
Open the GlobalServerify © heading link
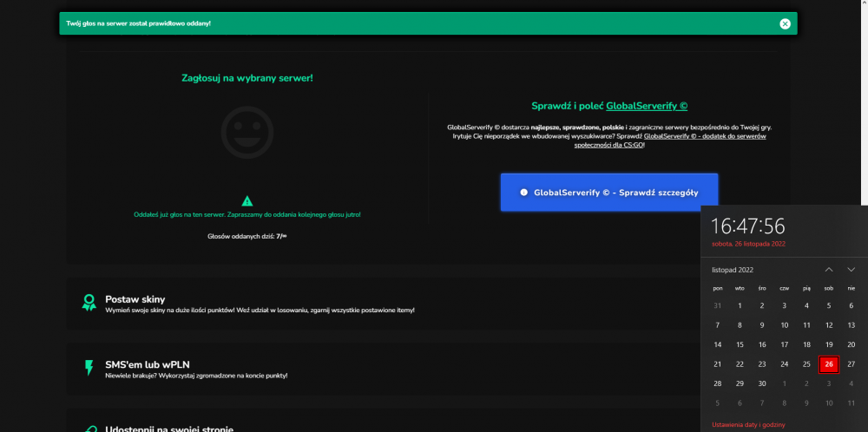pos(647,106)
